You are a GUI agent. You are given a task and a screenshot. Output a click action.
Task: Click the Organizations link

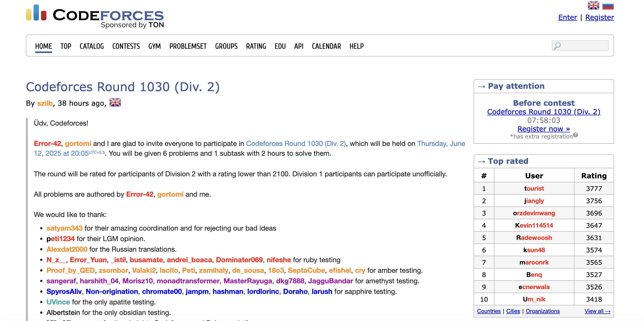(x=543, y=311)
